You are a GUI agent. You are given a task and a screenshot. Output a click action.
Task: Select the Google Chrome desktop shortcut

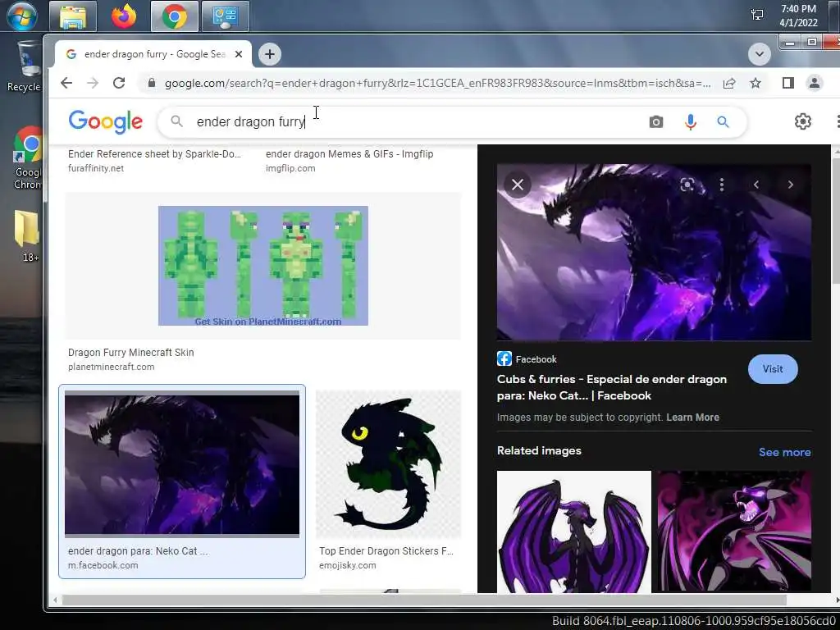coord(27,158)
